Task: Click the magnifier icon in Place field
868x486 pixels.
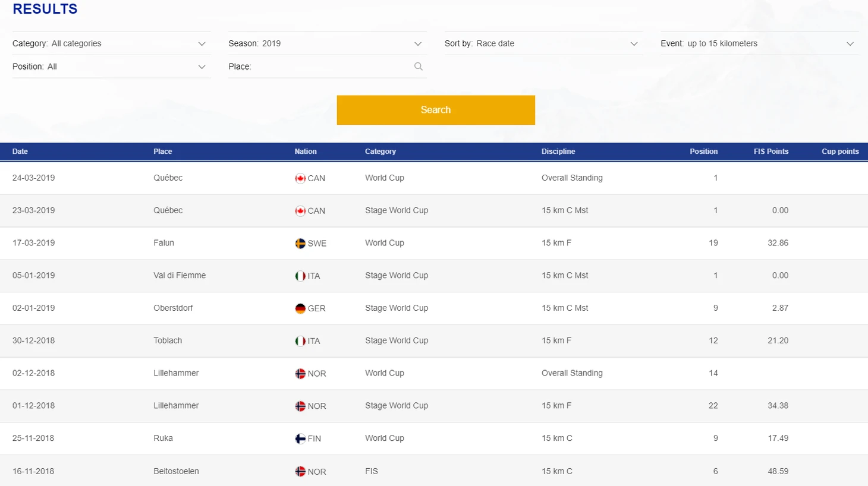Action: point(419,67)
